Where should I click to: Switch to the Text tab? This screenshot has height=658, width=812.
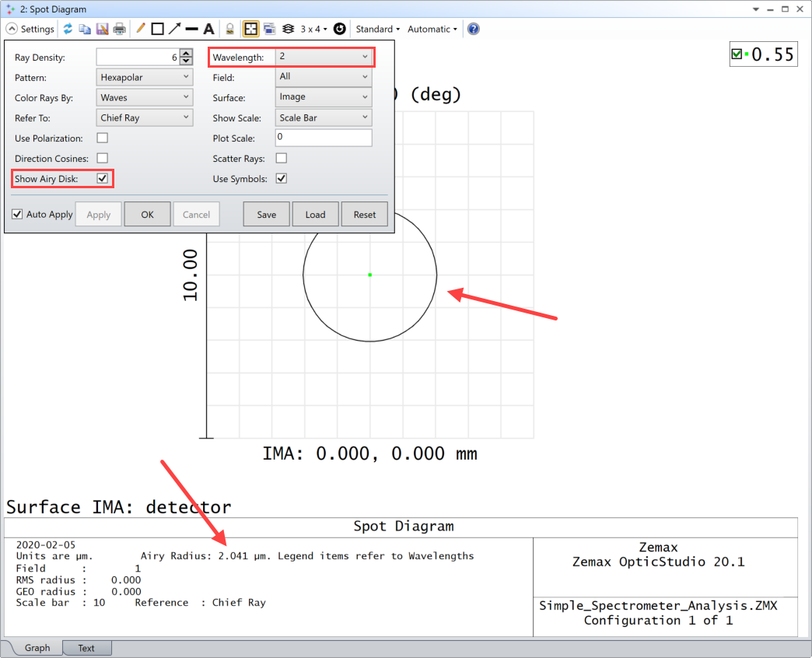pos(86,647)
